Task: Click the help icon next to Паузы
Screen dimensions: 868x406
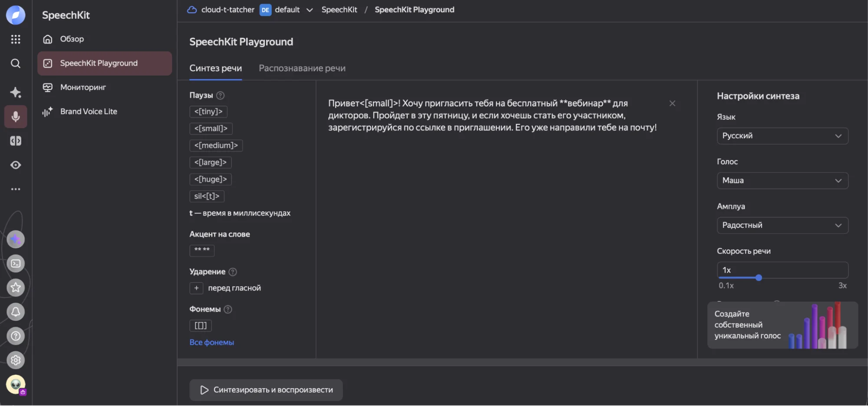Action: click(220, 95)
